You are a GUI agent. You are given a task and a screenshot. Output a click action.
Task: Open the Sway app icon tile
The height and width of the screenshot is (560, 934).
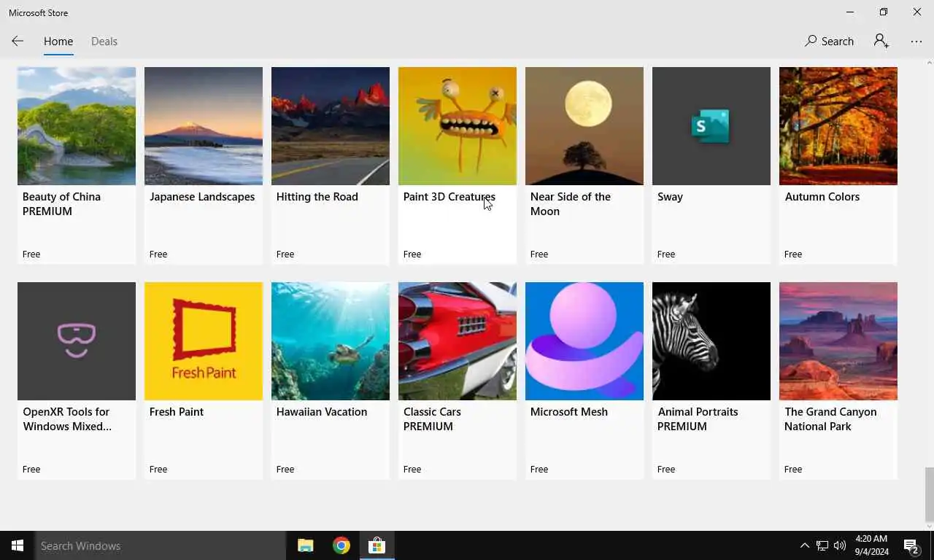[711, 126]
